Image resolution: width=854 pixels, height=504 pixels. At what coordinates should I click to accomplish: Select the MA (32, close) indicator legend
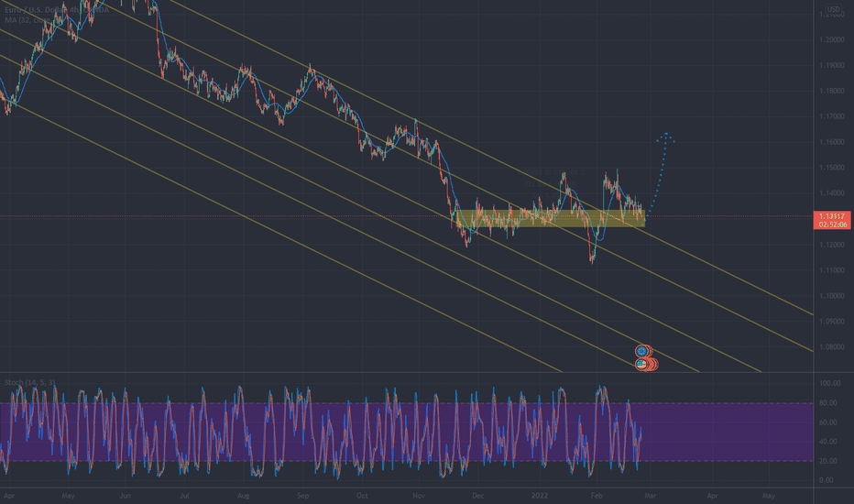(33, 20)
